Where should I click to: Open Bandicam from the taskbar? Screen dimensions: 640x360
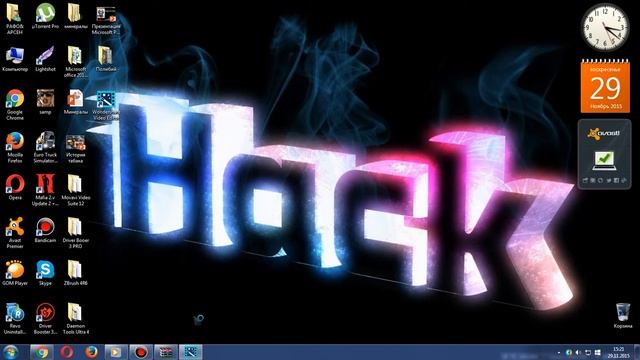pos(141,352)
